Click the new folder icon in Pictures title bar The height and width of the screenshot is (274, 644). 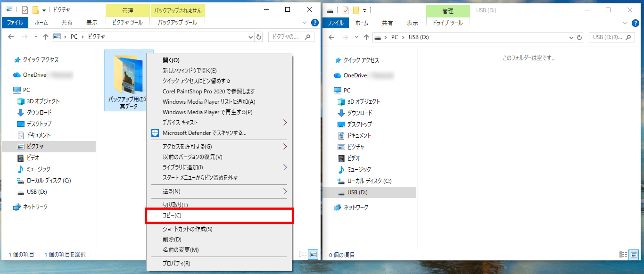(36, 10)
